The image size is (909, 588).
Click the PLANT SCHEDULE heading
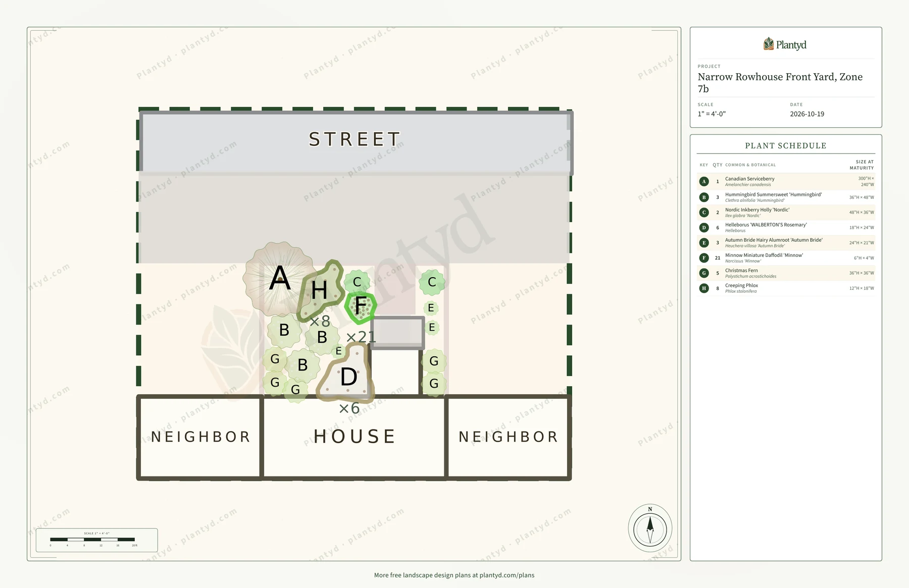[786, 146]
